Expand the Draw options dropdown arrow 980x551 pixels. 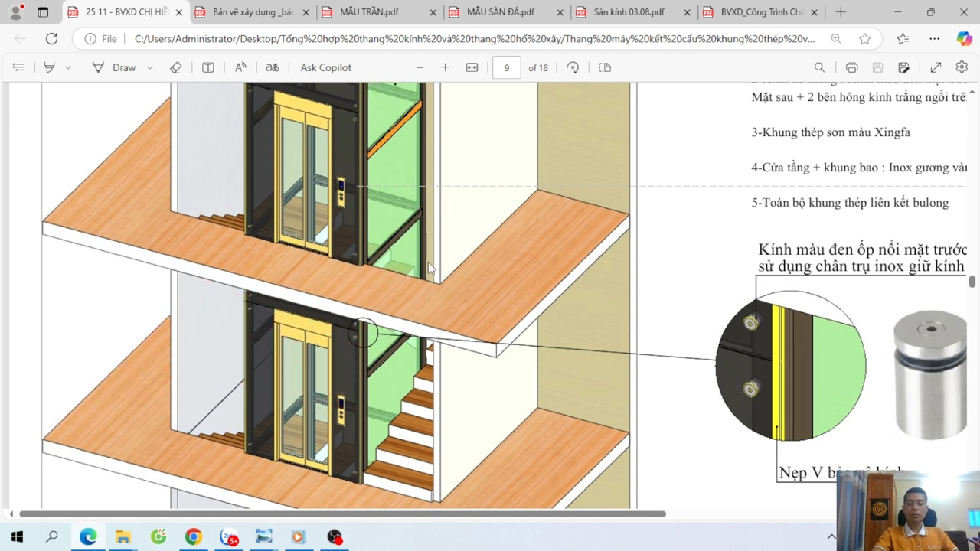(150, 67)
